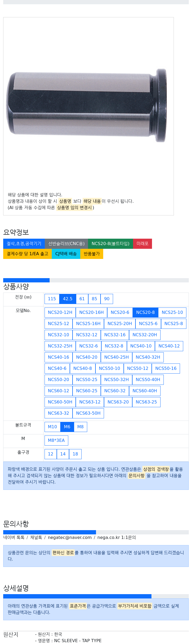
Task: Click the red 미래포 tag
Action: pos(142,244)
